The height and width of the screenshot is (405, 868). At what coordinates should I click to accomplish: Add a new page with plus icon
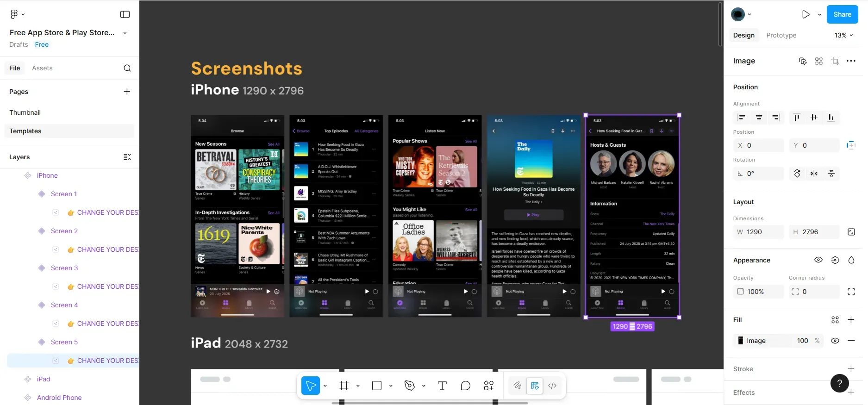[x=127, y=92]
